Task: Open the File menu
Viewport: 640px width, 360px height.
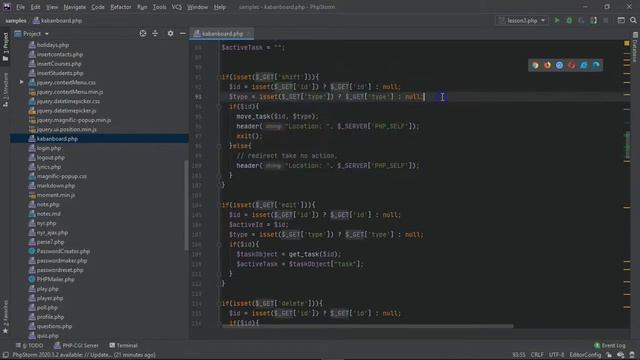Action: click(20, 7)
